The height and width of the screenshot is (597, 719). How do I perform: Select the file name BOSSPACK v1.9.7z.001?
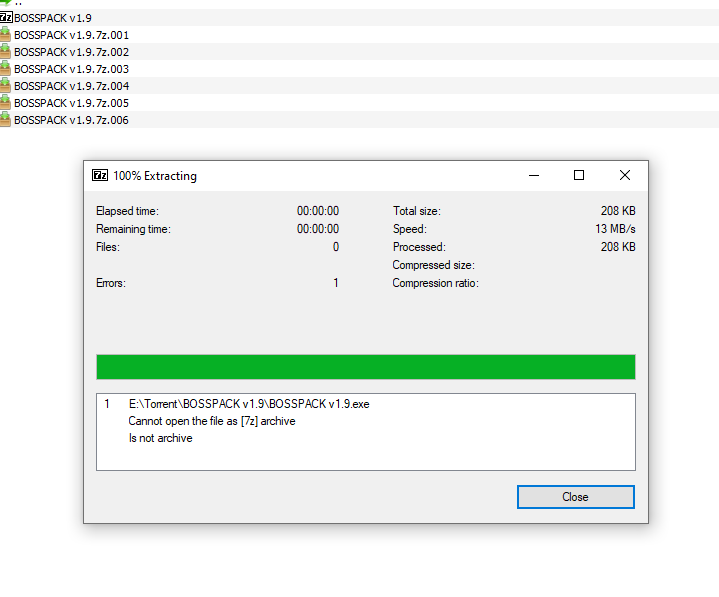[x=72, y=35]
